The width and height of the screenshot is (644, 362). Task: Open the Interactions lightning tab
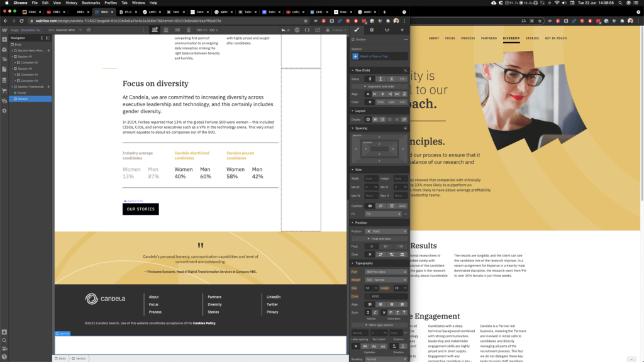coord(402,30)
